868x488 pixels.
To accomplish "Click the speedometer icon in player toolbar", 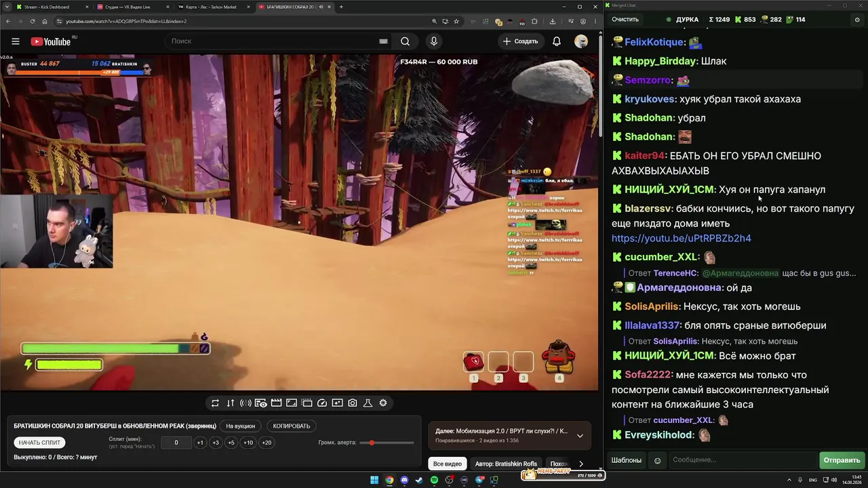I will click(322, 403).
